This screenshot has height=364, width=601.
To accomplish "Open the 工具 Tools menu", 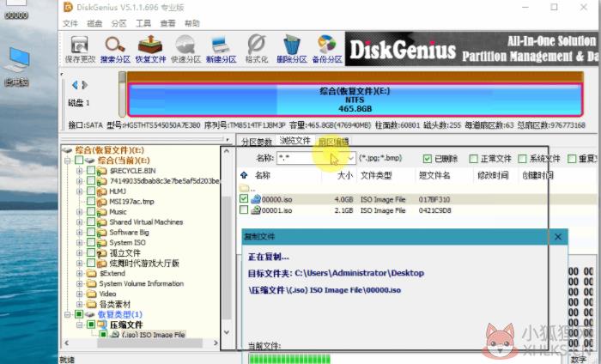I will (143, 23).
